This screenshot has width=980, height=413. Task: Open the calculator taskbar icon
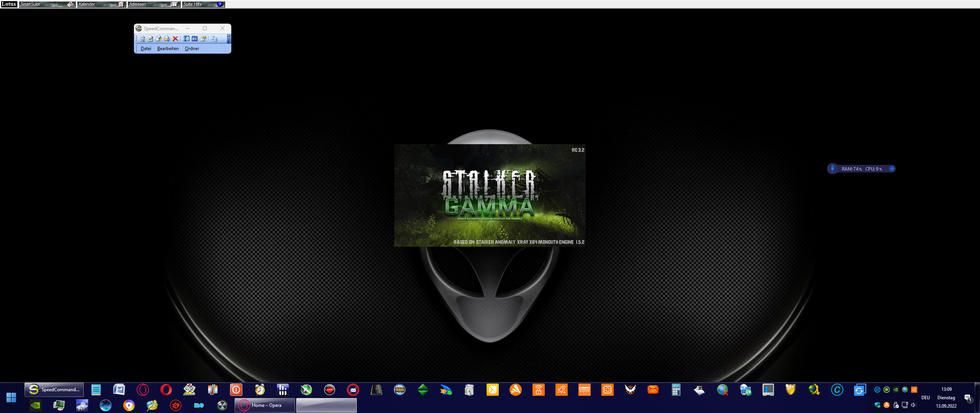point(676,390)
